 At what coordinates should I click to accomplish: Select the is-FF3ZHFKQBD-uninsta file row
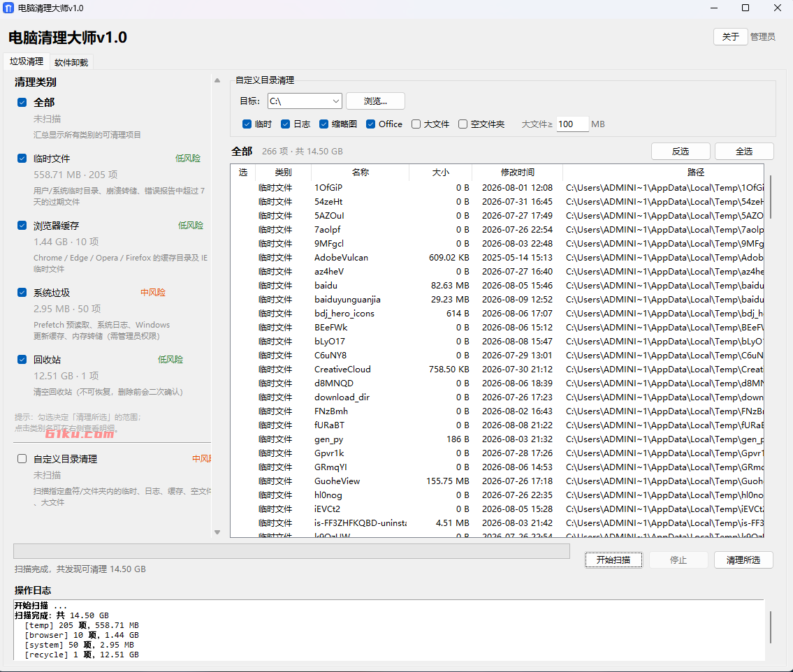[497, 523]
